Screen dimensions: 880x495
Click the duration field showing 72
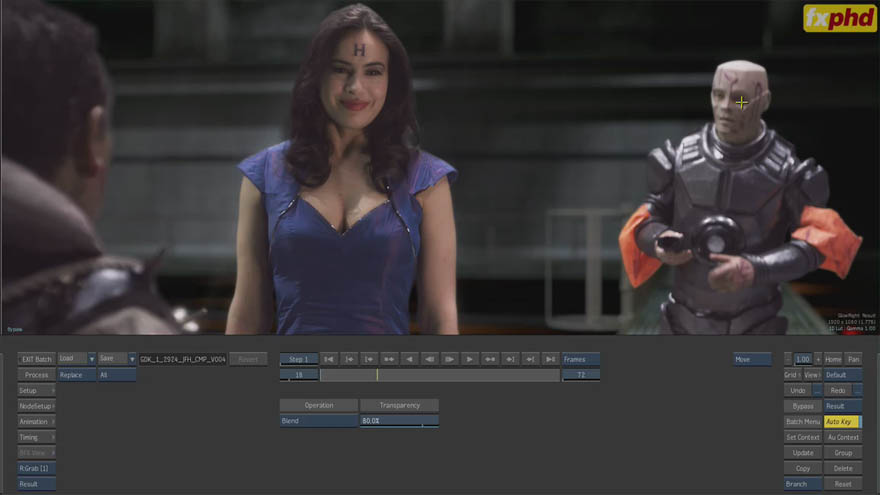tap(581, 375)
